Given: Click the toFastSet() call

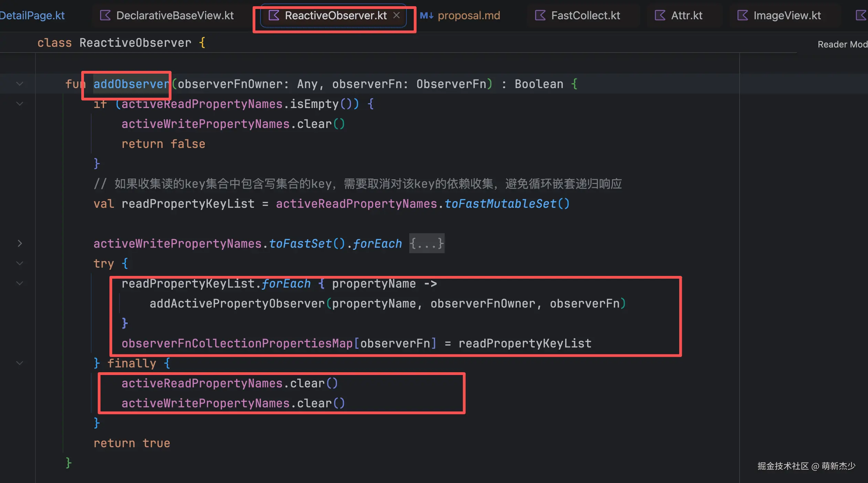Looking at the screenshot, I should click(307, 244).
